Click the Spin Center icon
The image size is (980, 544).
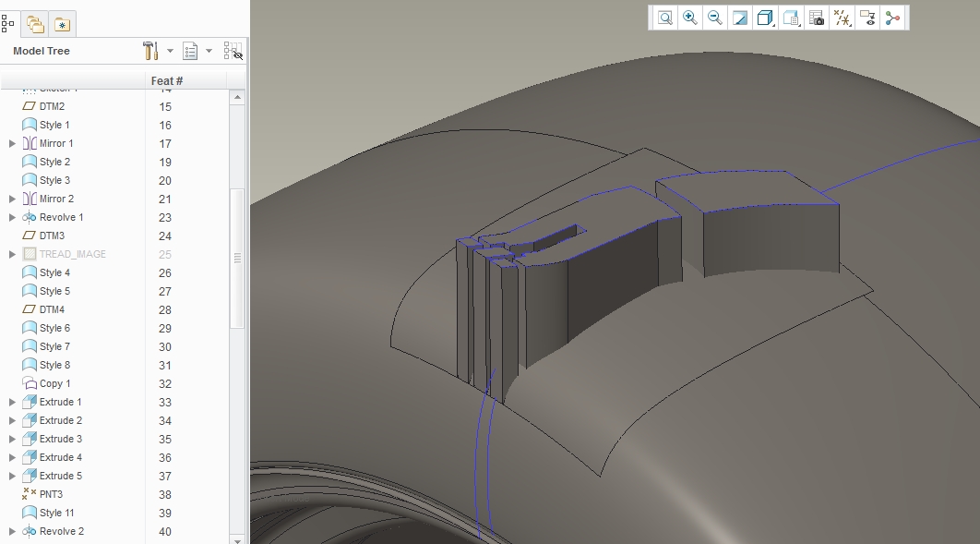coord(892,18)
